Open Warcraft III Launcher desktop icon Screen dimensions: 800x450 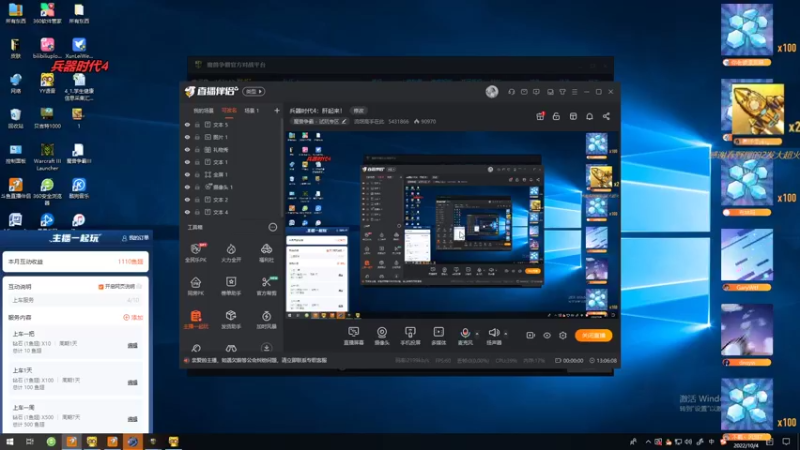point(47,157)
